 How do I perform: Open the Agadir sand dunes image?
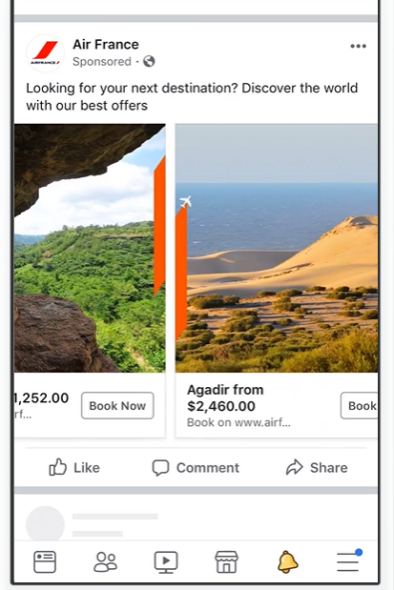pyautogui.click(x=277, y=248)
